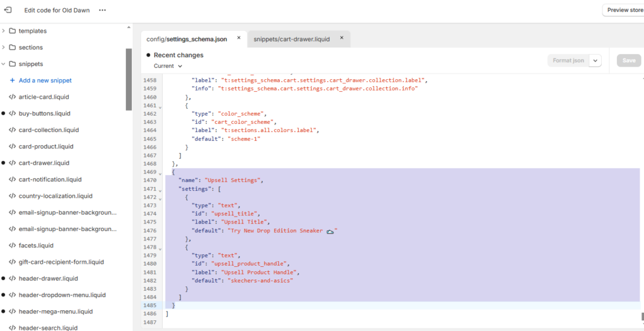This screenshot has width=644, height=331.
Task: Open header-drawer.liquid file
Action: coord(48,278)
